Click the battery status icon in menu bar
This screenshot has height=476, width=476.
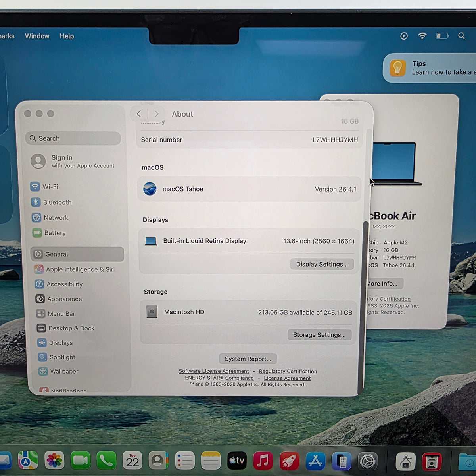[442, 36]
